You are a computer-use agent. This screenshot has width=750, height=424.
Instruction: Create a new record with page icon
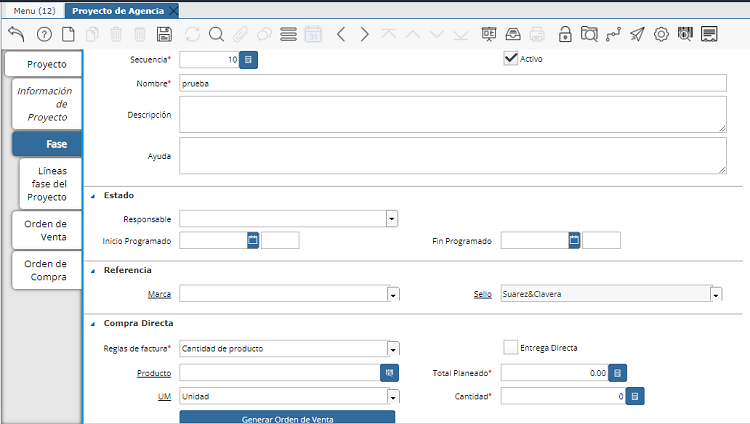pyautogui.click(x=68, y=34)
